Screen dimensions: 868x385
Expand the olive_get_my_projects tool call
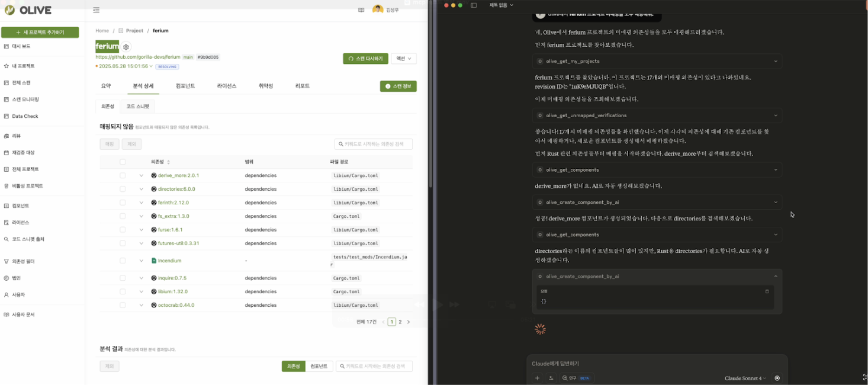click(776, 61)
